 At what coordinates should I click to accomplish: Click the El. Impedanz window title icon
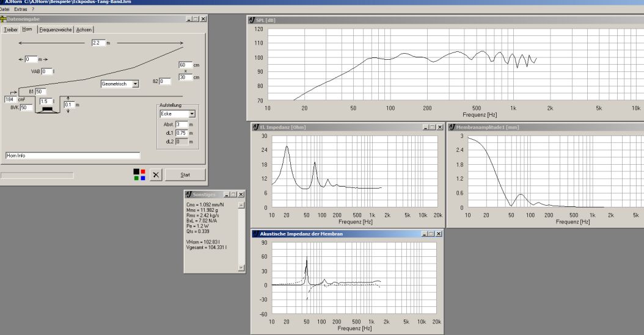255,127
